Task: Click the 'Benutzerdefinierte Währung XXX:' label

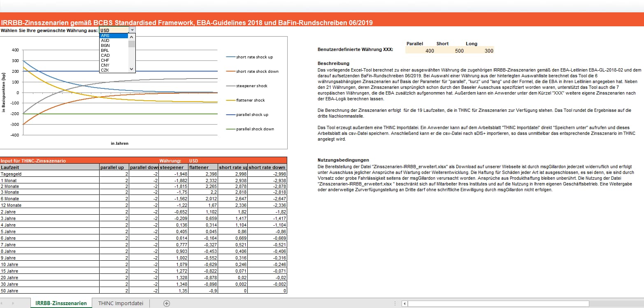Action: coord(356,49)
